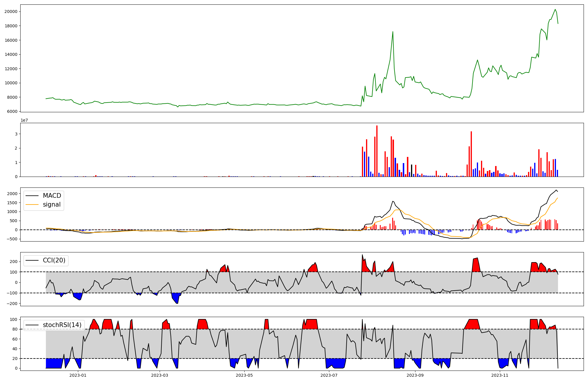Click the MACD legend label
The width and height of the screenshot is (588, 382).
coord(52,196)
